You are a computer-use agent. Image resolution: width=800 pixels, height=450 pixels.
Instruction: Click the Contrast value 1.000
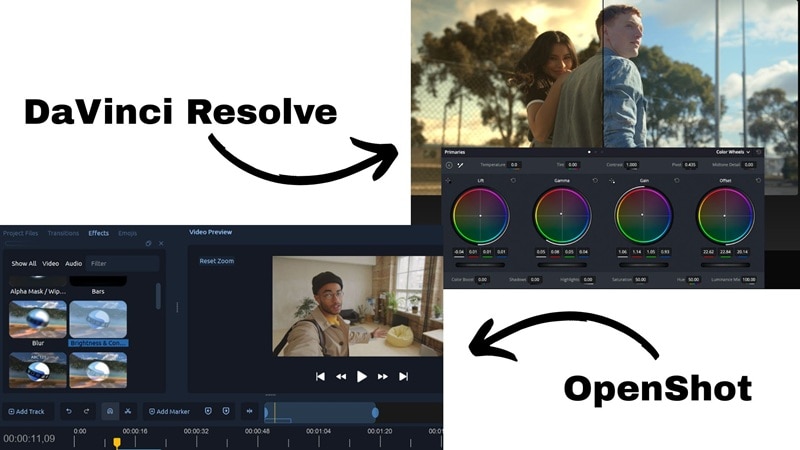pyautogui.click(x=632, y=165)
